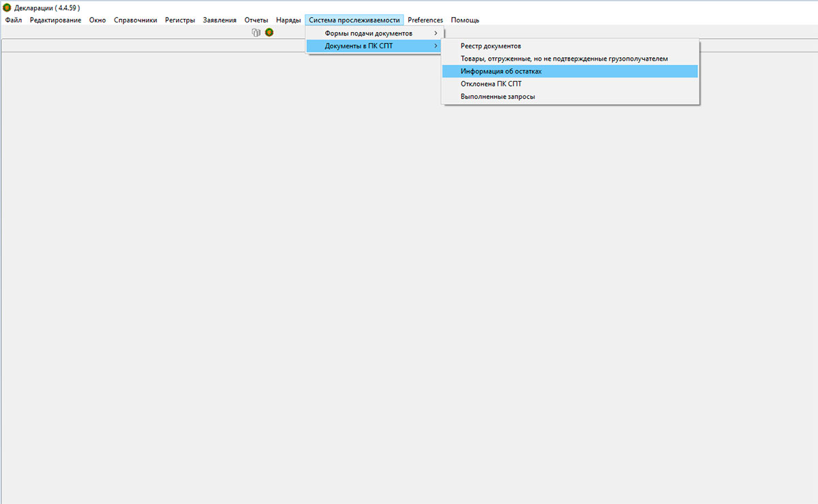Choose Товары, отгруженные, но не подтвержденные грузополучателем
This screenshot has height=504, width=818.
click(570, 59)
